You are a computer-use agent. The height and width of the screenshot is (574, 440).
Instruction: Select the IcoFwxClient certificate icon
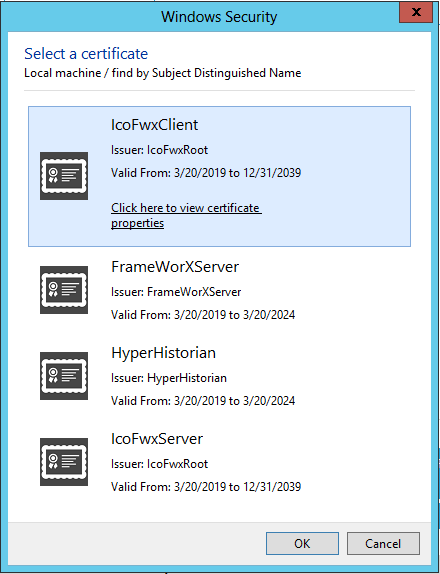(64, 176)
